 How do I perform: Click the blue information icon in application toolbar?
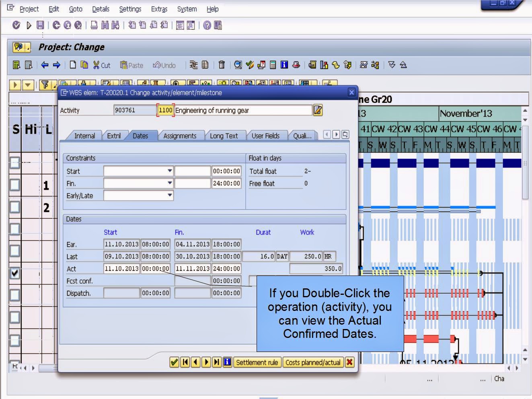pos(284,65)
